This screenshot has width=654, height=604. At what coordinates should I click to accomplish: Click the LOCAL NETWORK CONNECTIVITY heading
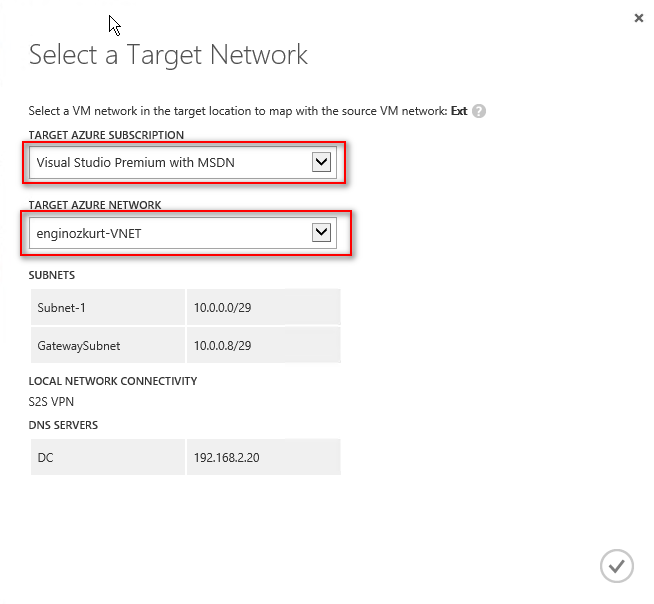(x=113, y=381)
